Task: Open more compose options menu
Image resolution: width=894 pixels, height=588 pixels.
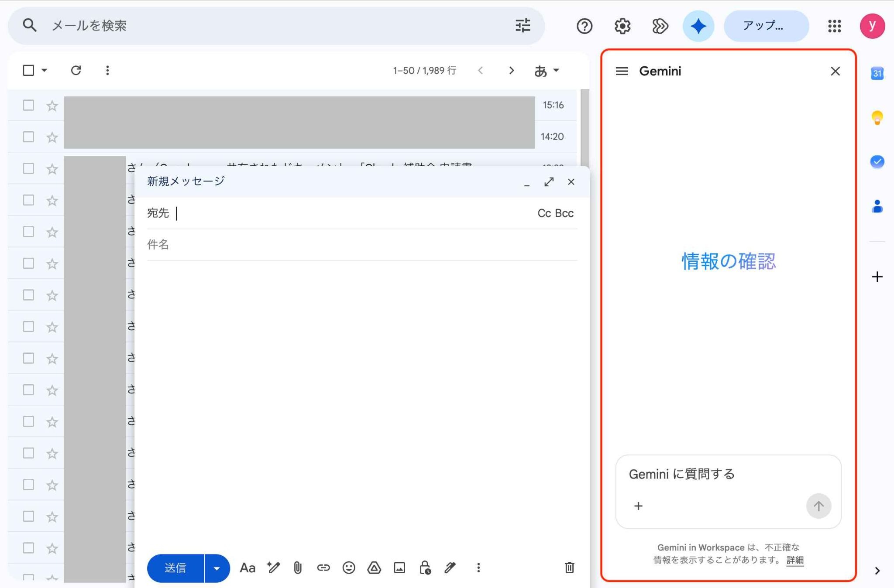Action: pyautogui.click(x=478, y=568)
